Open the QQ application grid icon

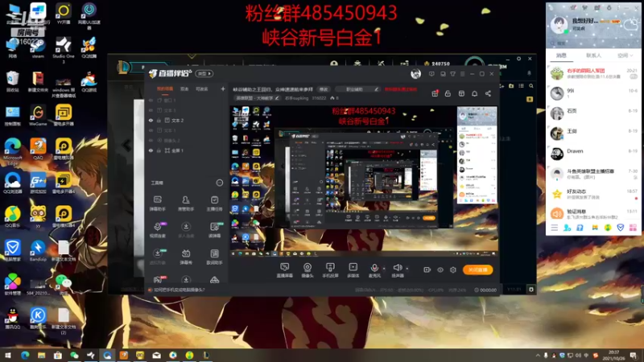(633, 228)
